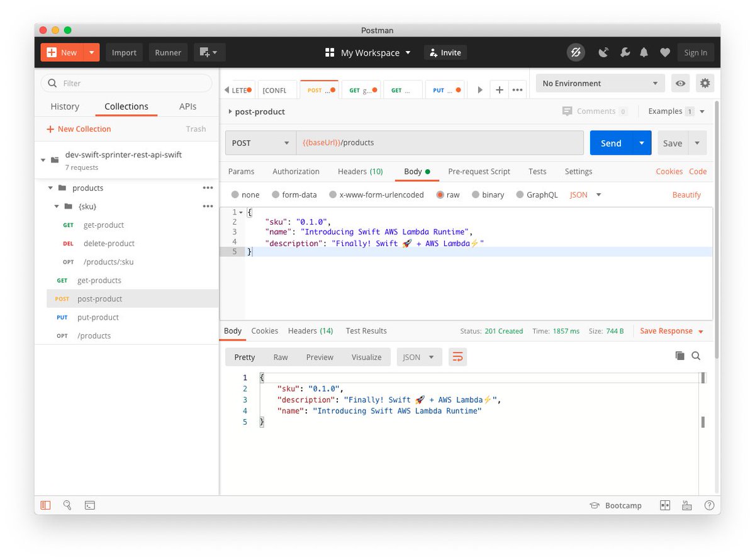The width and height of the screenshot is (755, 560).
Task: Click New Collection link
Action: tap(79, 129)
